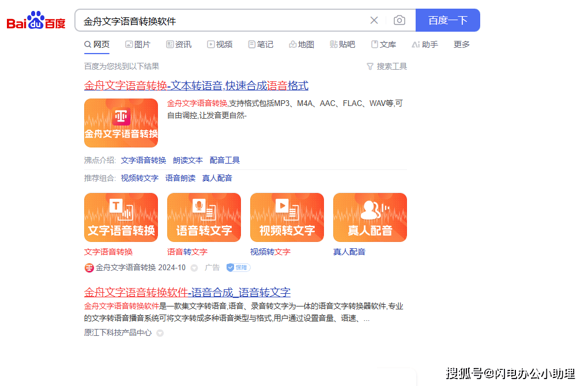Switch to the 文库 tab
Screen dimensions: 588x386
pyautogui.click(x=383, y=44)
